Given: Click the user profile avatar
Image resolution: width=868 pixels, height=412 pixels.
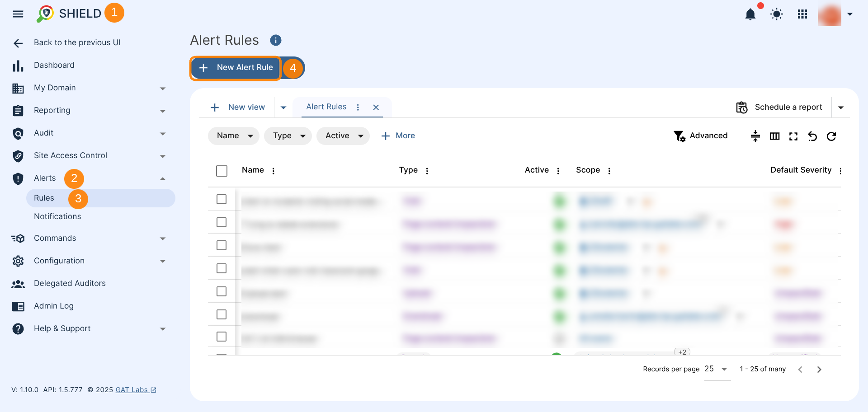Looking at the screenshot, I should (830, 14).
